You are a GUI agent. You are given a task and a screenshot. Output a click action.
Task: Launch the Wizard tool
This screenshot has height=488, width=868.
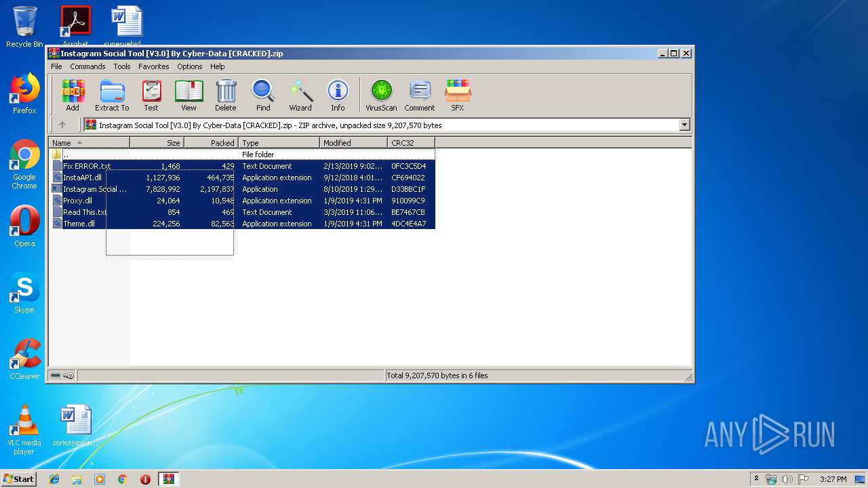coord(300,95)
